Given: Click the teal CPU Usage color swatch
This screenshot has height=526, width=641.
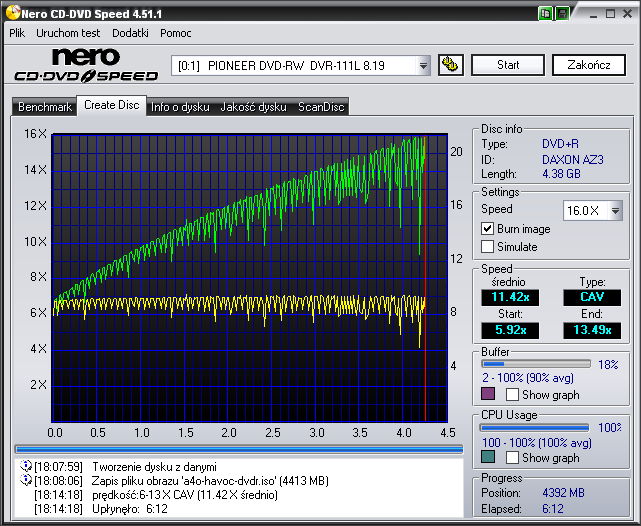Looking at the screenshot, I should (x=488, y=457).
